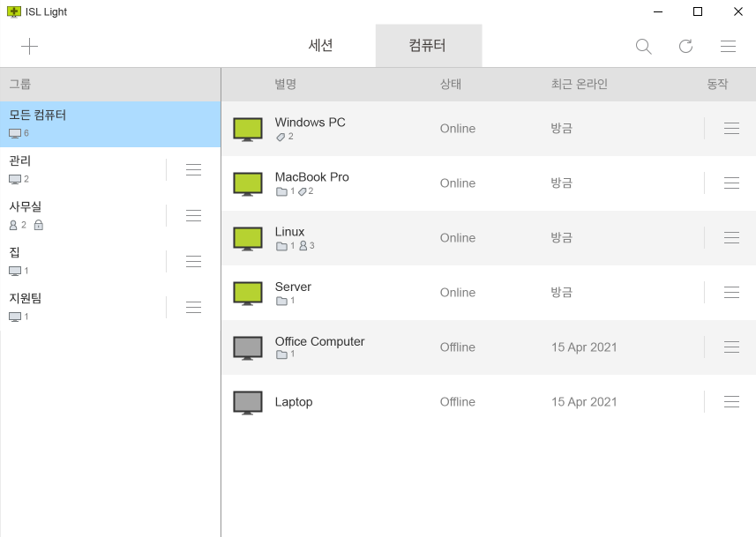Click the 15 Apr 2021 date for Office Computer
756x537 pixels.
coord(584,347)
